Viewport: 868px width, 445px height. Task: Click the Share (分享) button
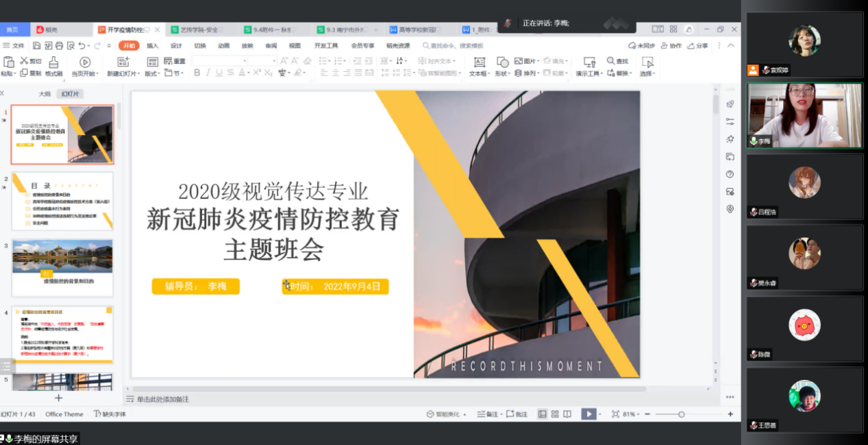[x=698, y=46]
